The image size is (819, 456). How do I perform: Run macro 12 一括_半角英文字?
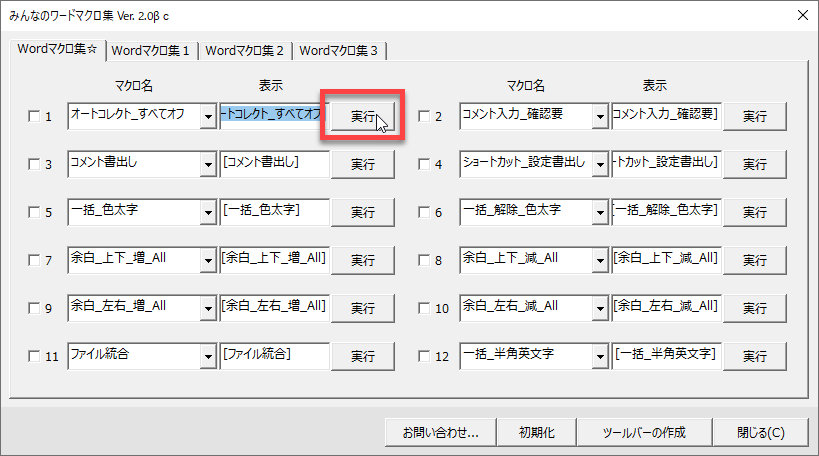pyautogui.click(x=755, y=355)
